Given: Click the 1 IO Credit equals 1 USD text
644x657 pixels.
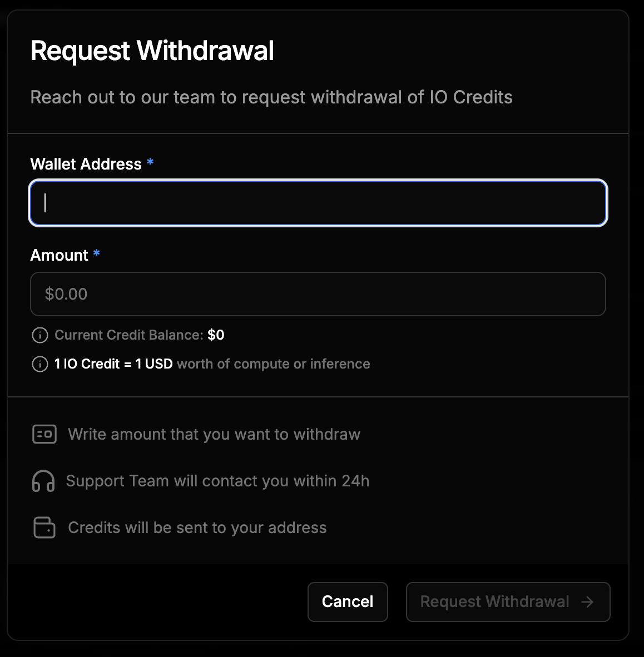Looking at the screenshot, I should (x=113, y=364).
